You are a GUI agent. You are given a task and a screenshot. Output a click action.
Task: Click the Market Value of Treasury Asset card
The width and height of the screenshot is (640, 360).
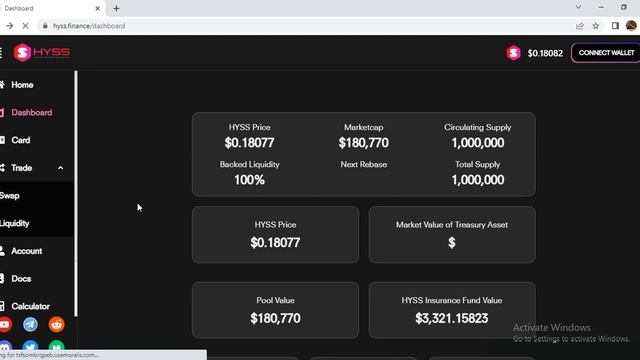point(452,235)
